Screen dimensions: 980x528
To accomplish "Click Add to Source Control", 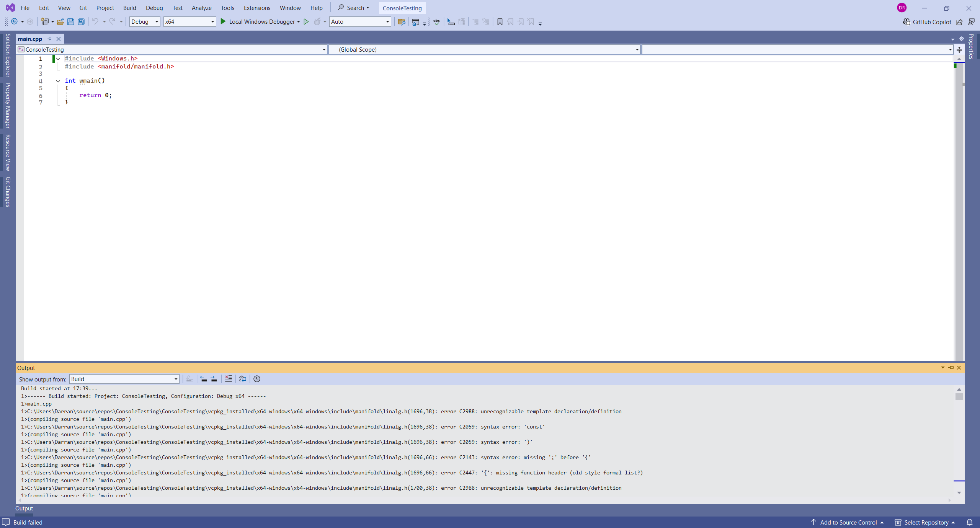I will point(848,522).
